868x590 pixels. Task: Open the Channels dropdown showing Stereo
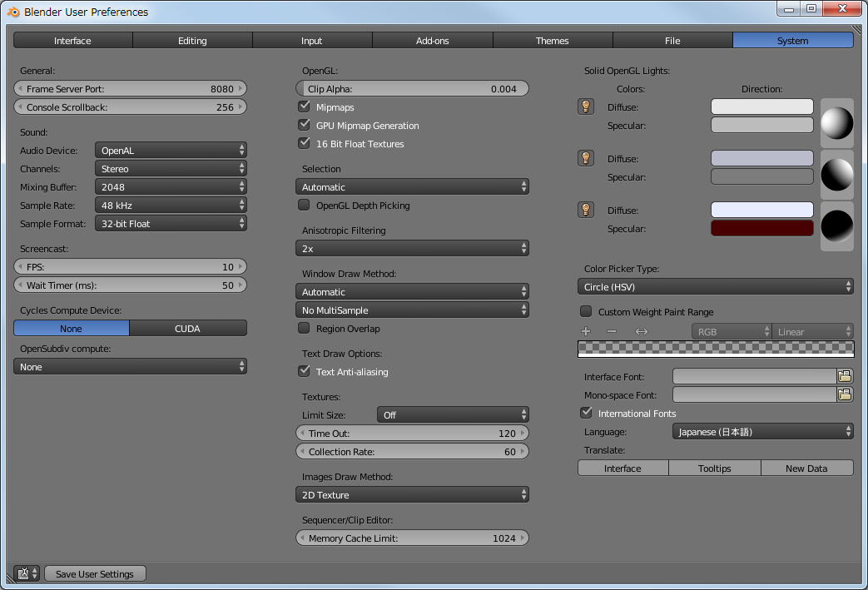pyautogui.click(x=171, y=168)
